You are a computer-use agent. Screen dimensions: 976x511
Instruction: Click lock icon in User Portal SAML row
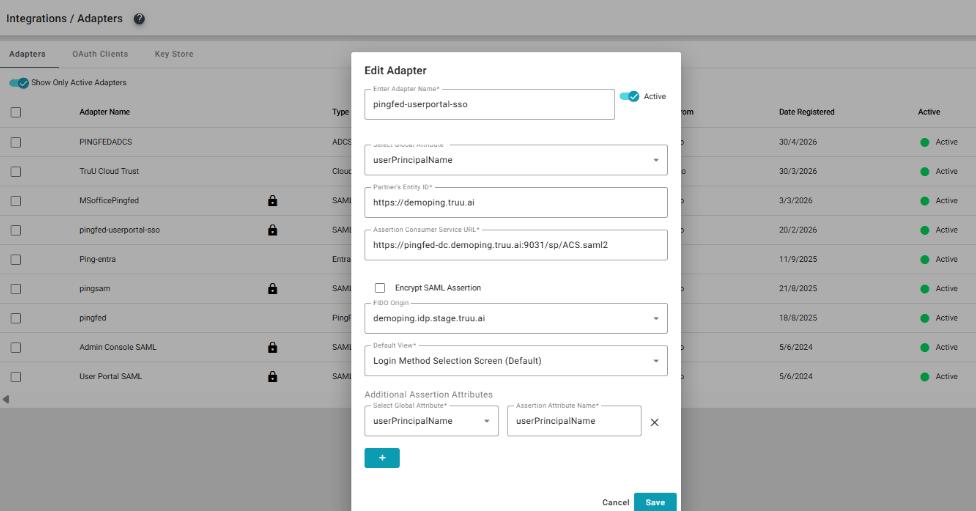(x=273, y=377)
